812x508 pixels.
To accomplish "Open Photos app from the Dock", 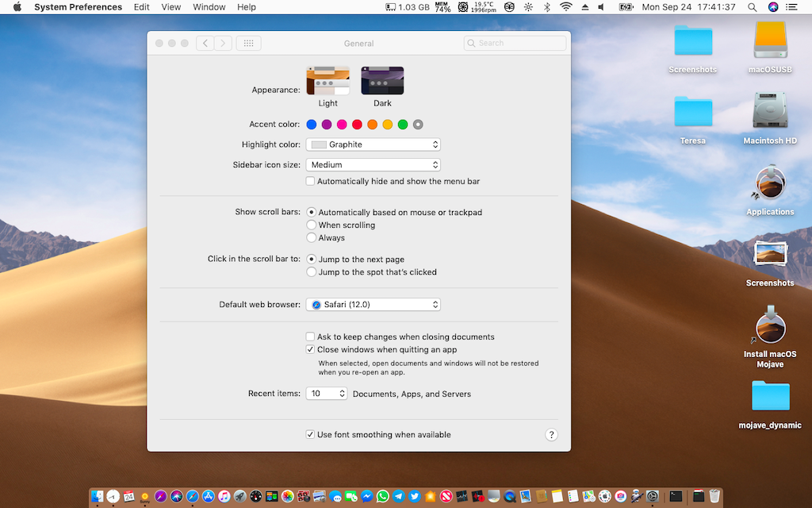I will click(287, 496).
